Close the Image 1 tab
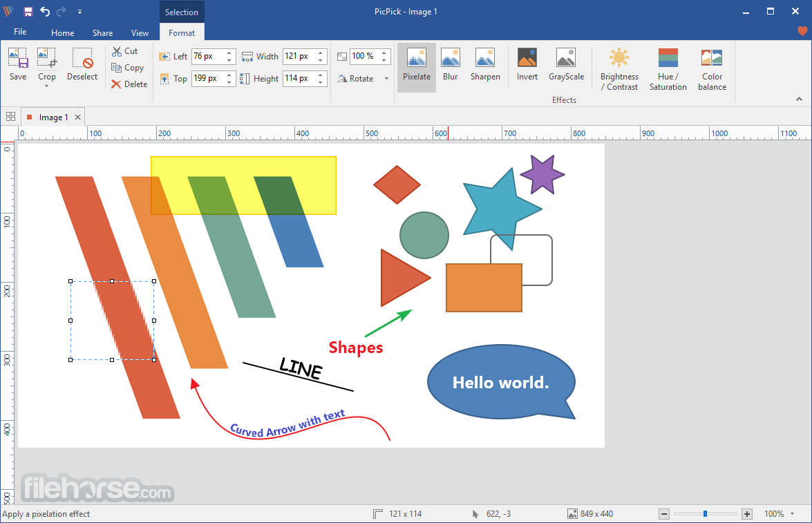The height and width of the screenshot is (523, 812). click(77, 117)
